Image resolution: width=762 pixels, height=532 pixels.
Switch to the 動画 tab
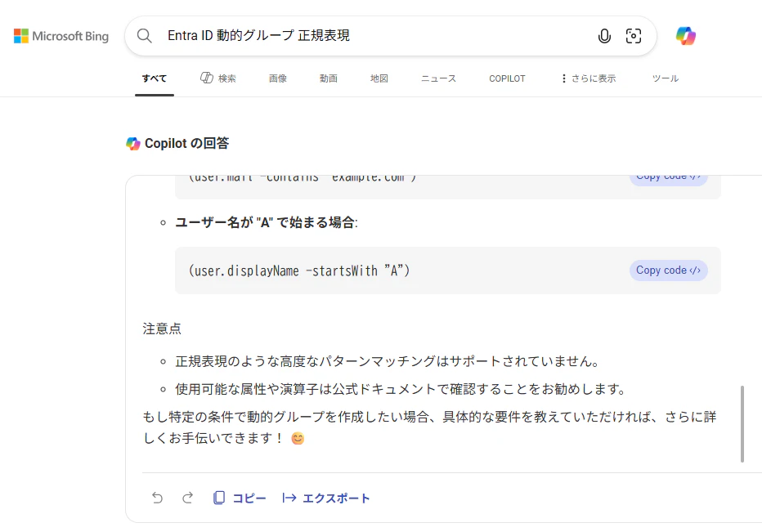[x=329, y=78]
